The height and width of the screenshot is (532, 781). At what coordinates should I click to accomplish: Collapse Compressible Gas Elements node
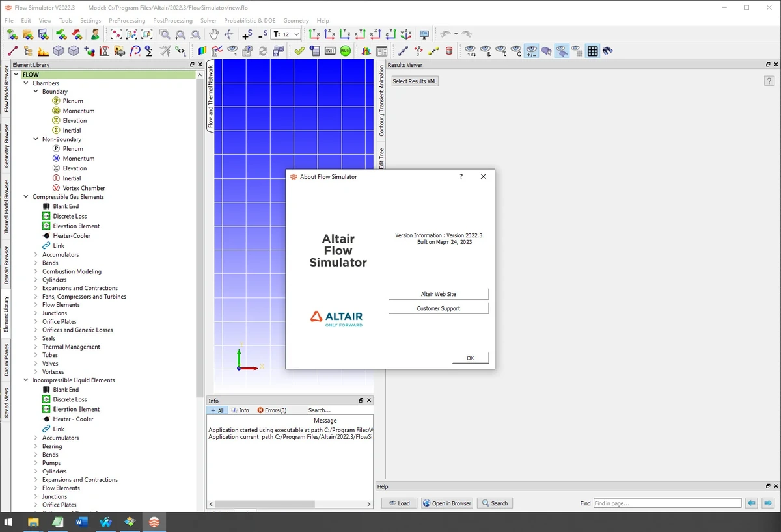coord(26,197)
